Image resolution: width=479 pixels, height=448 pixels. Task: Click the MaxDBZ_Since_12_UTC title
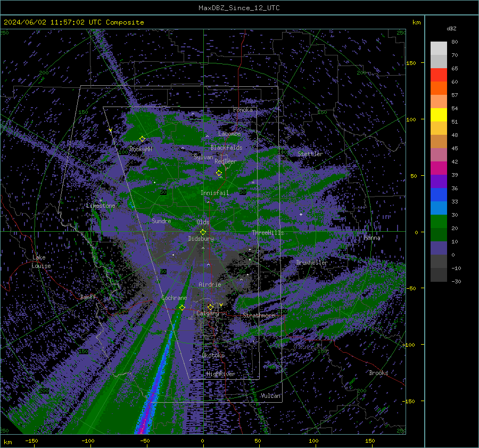click(239, 8)
